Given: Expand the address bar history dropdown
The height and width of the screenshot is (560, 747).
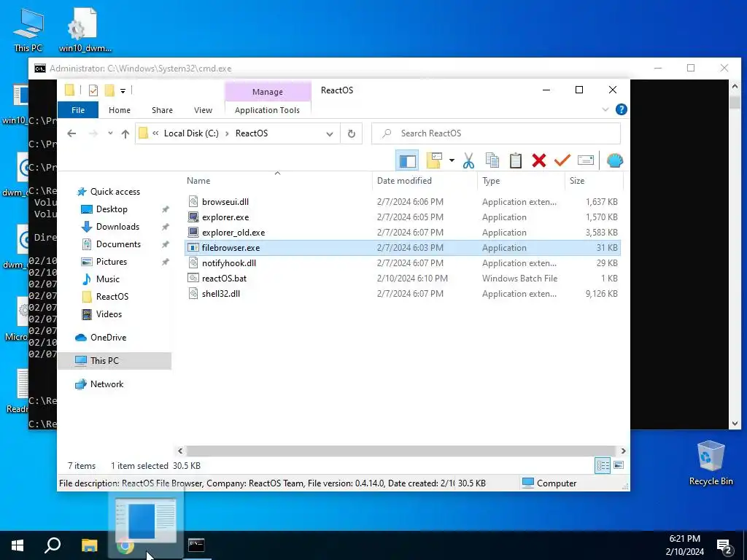Looking at the screenshot, I should [x=329, y=134].
